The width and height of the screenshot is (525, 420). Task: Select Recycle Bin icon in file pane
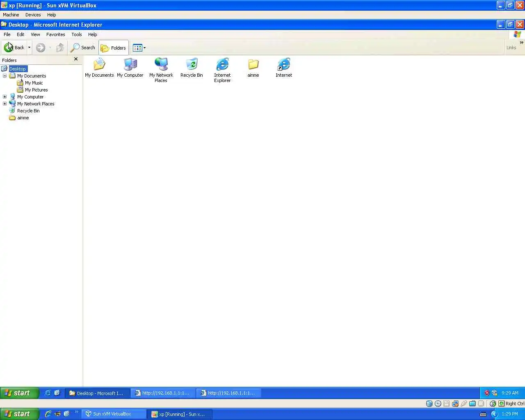192,68
